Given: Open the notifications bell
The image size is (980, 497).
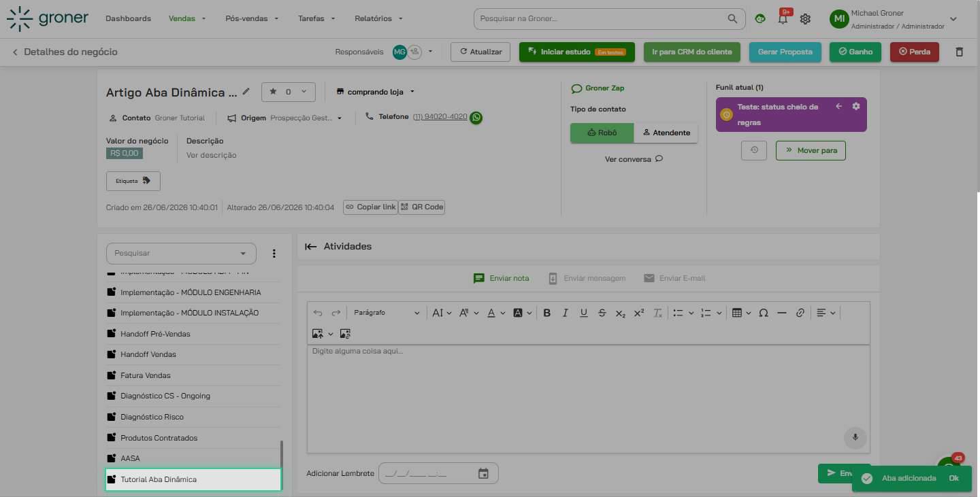Looking at the screenshot, I should (x=783, y=19).
